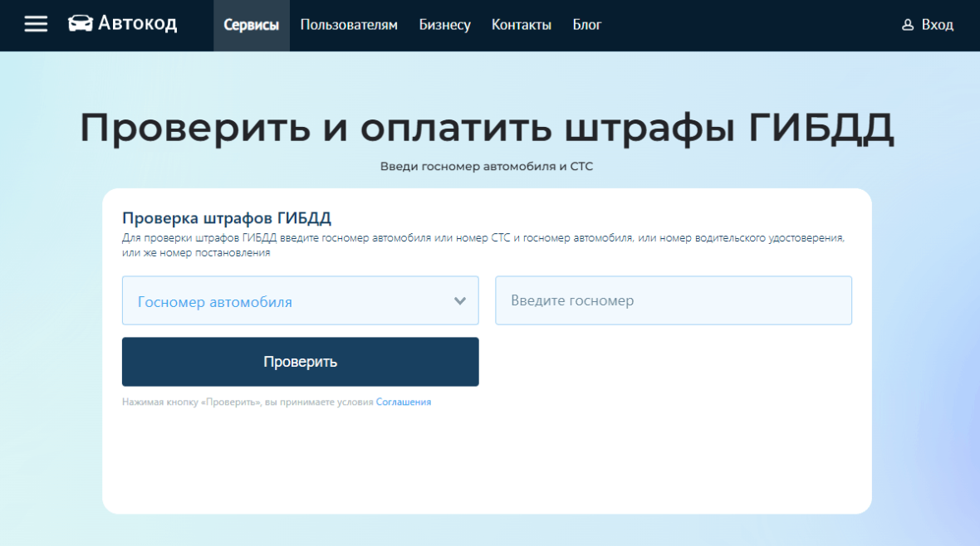980x546 pixels.
Task: Go to Пользователям section
Action: [349, 25]
